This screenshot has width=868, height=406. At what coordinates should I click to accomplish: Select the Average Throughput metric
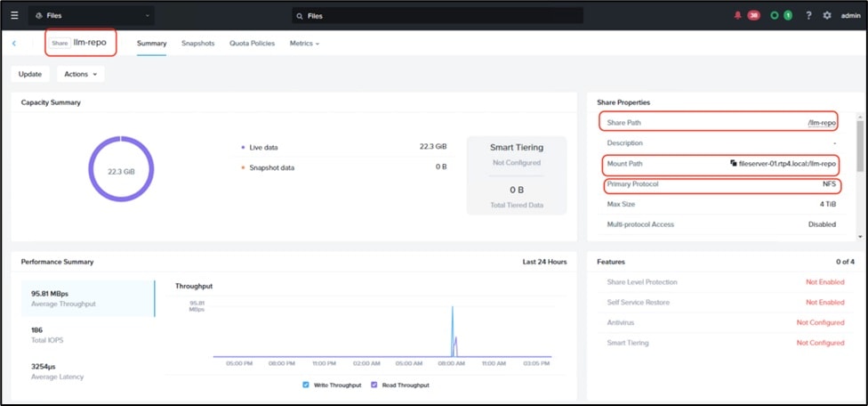pos(87,298)
